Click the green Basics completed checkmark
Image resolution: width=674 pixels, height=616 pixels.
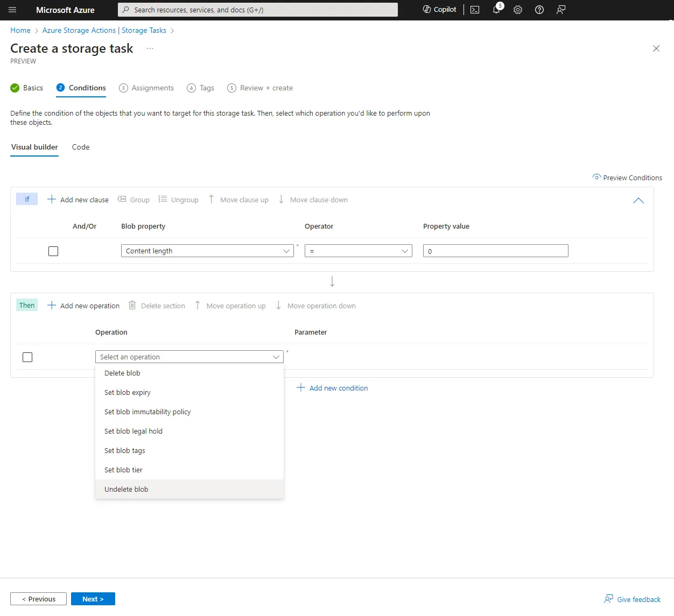tap(15, 88)
